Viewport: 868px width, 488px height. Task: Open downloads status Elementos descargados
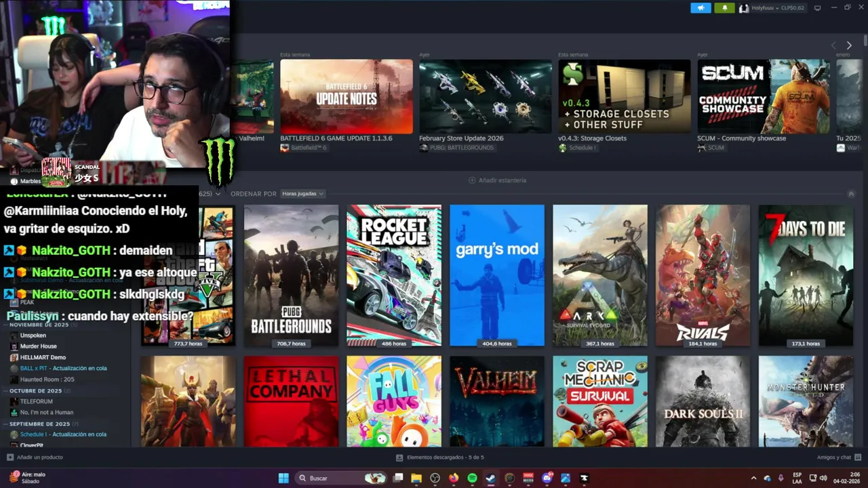440,457
